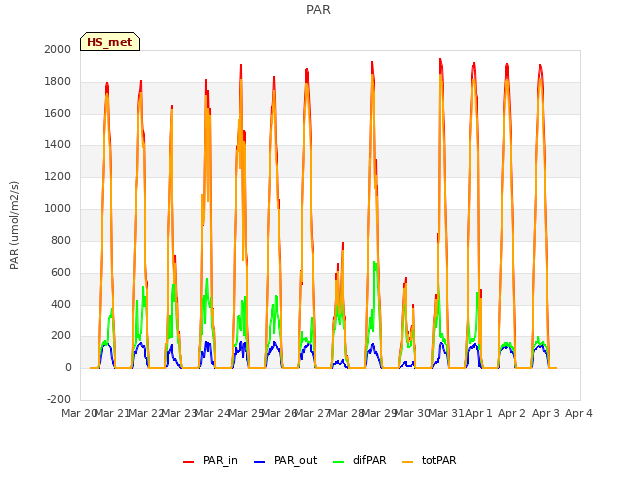Click the PAR_out blue legend swatch
The height and width of the screenshot is (480, 640).
(260, 462)
